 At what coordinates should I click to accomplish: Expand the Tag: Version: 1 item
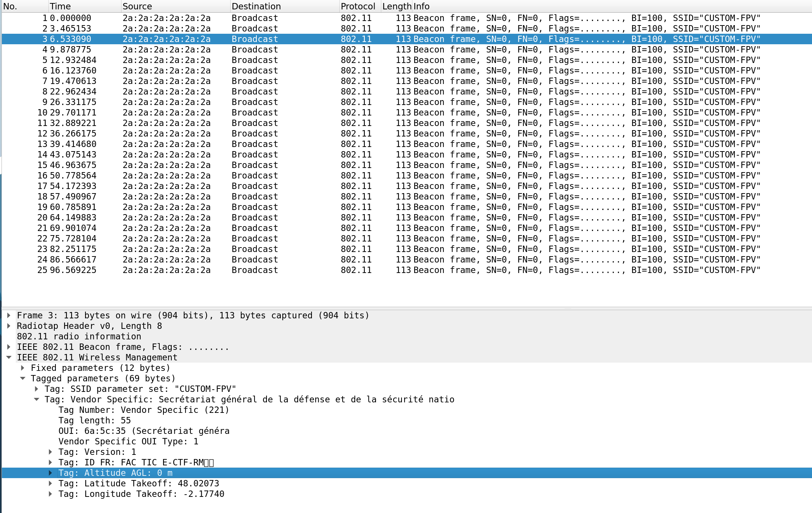point(50,452)
